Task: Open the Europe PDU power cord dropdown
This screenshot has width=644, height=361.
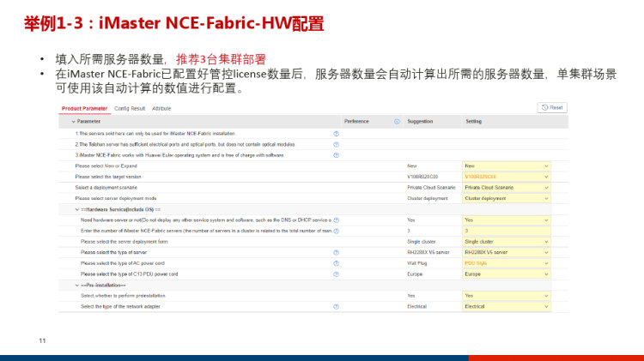Action: [506, 274]
